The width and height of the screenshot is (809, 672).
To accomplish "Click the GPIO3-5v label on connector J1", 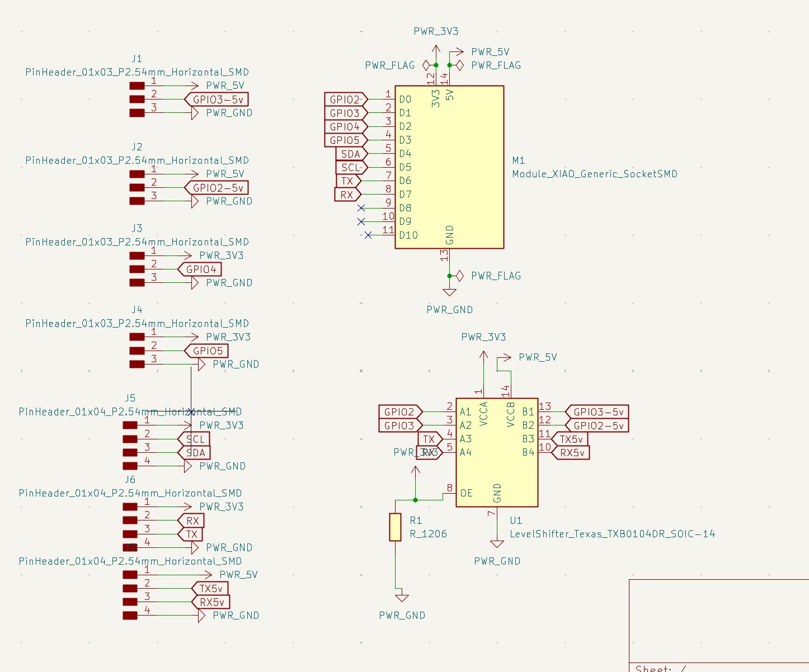I will coord(217,100).
